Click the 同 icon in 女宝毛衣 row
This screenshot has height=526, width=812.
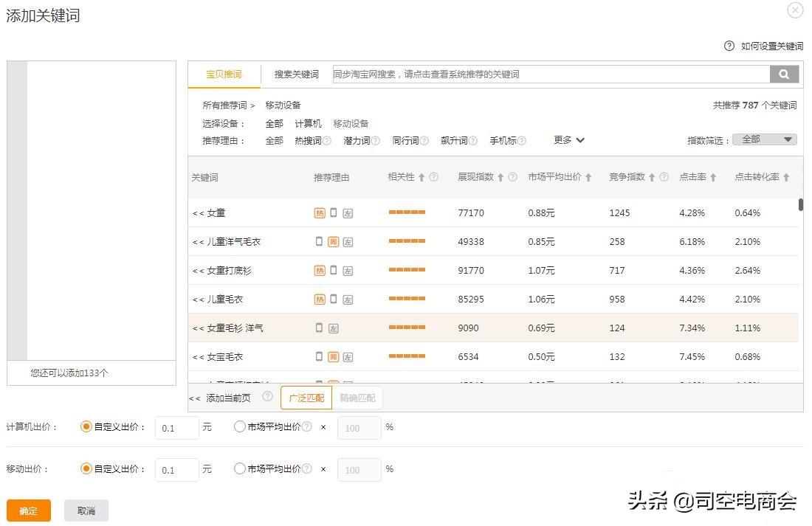point(334,357)
